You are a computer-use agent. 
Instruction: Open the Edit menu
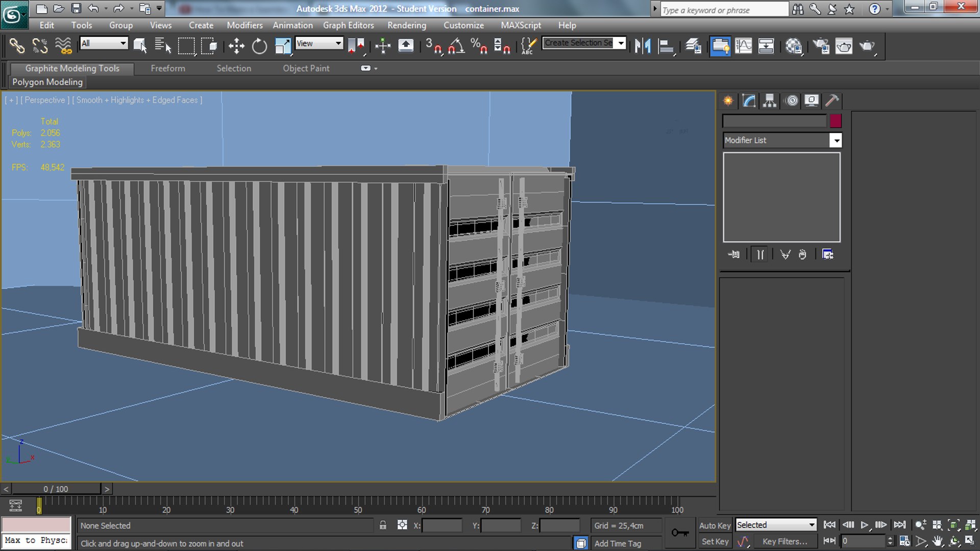pyautogui.click(x=46, y=25)
